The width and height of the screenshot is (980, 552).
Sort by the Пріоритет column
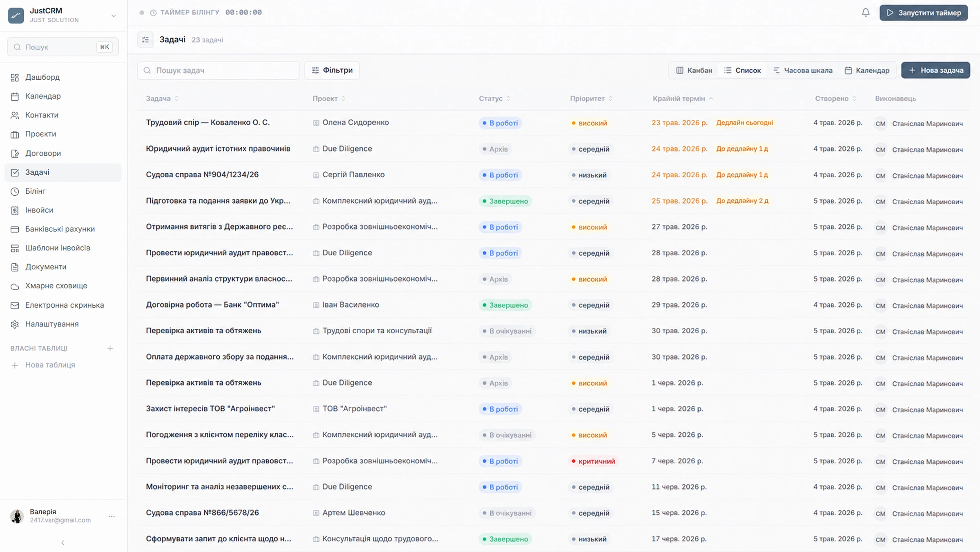[591, 98]
